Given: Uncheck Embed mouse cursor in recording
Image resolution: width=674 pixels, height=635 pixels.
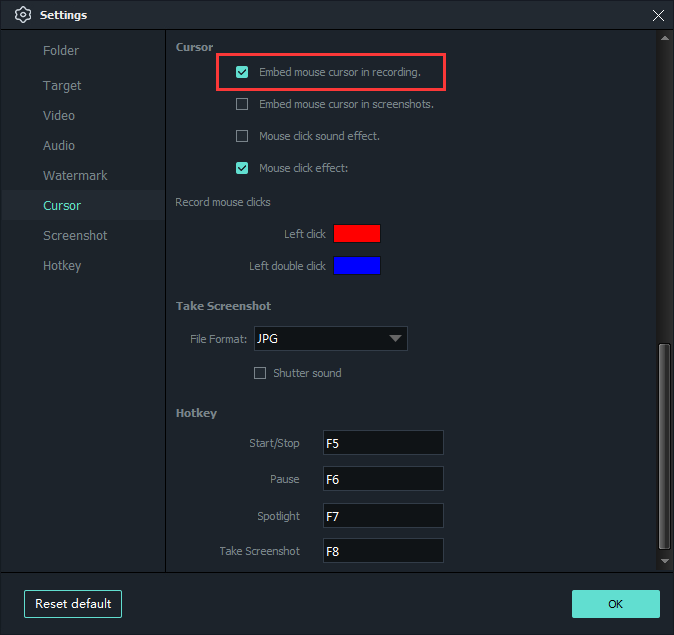Looking at the screenshot, I should (x=242, y=72).
